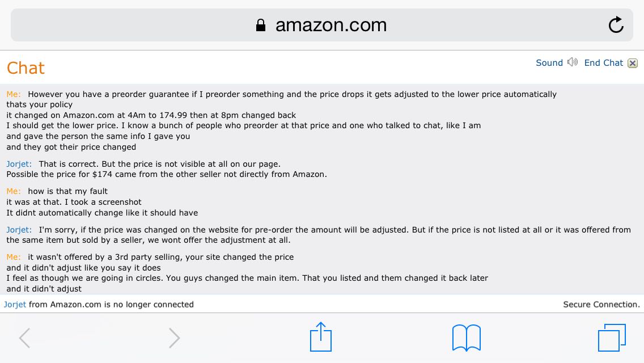Toggle chat sound using the speaker icon

573,62
